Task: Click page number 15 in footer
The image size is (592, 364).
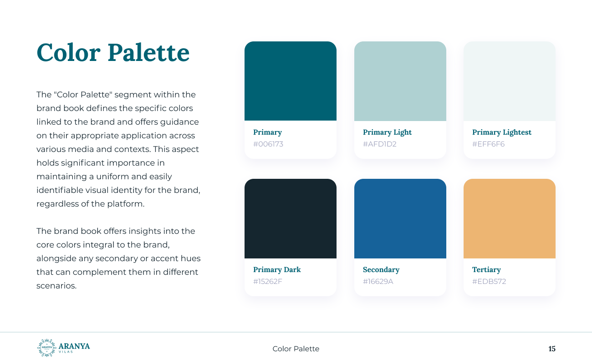Action: pos(552,349)
